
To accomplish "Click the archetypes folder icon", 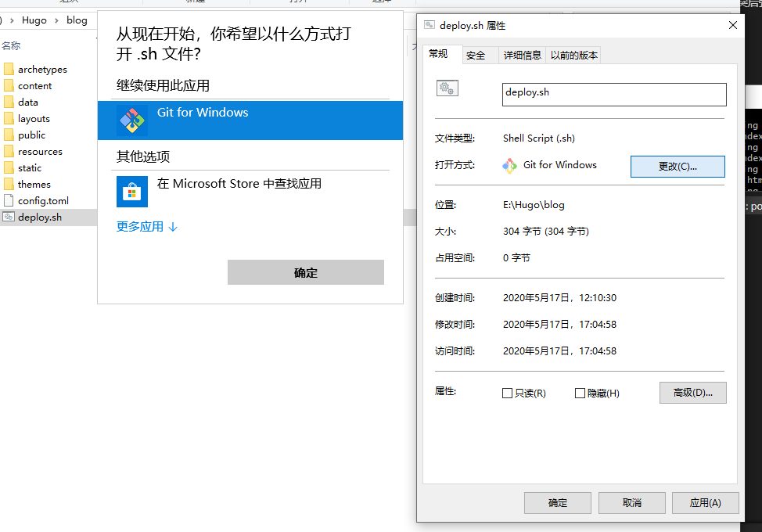I will click(x=9, y=69).
